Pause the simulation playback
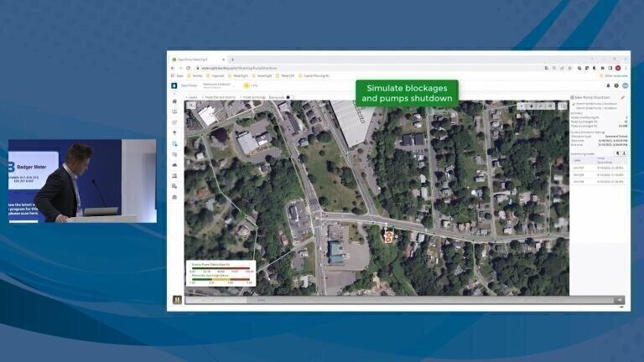The width and height of the screenshot is (644, 362). 177,300
